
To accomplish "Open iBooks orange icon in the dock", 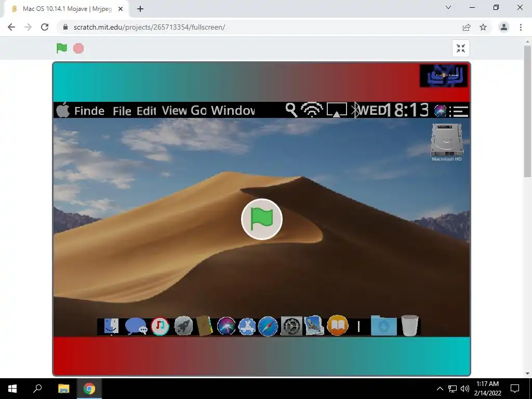I will [x=338, y=325].
